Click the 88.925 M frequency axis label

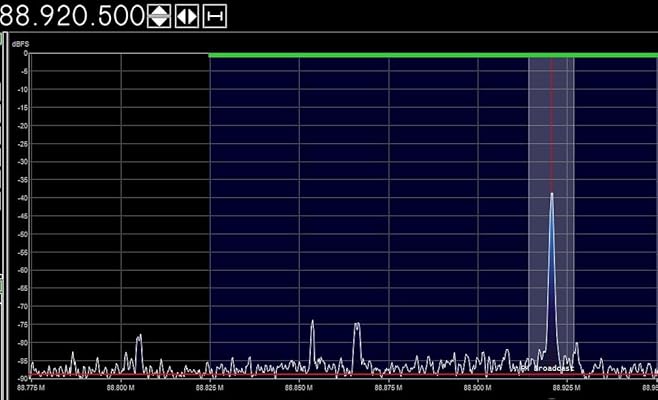tap(567, 387)
